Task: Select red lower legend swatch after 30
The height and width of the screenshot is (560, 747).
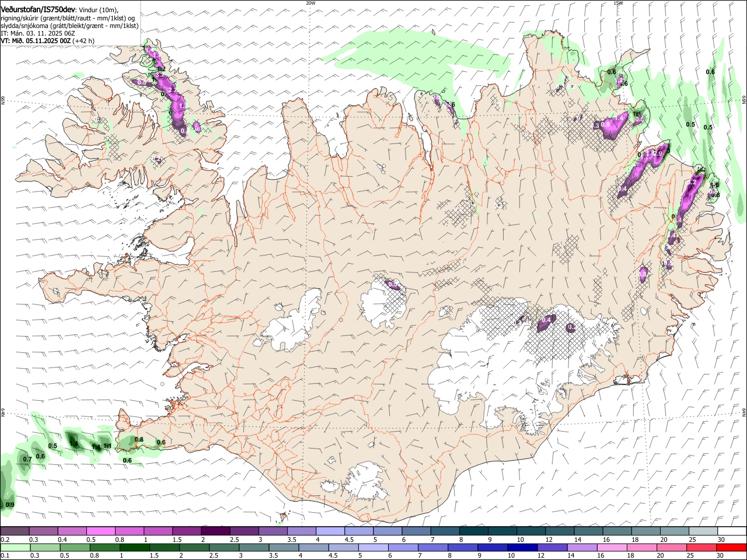Action: 731,548
